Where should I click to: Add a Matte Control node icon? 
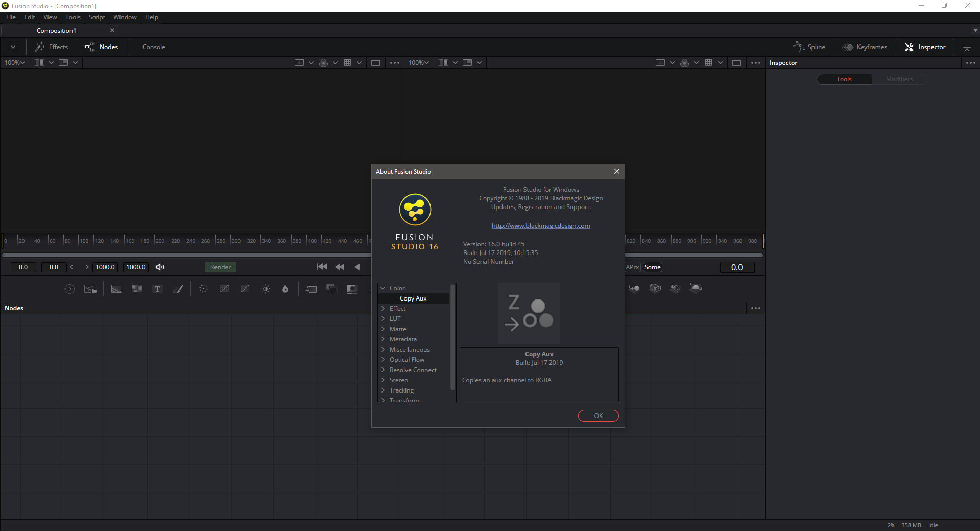click(352, 289)
